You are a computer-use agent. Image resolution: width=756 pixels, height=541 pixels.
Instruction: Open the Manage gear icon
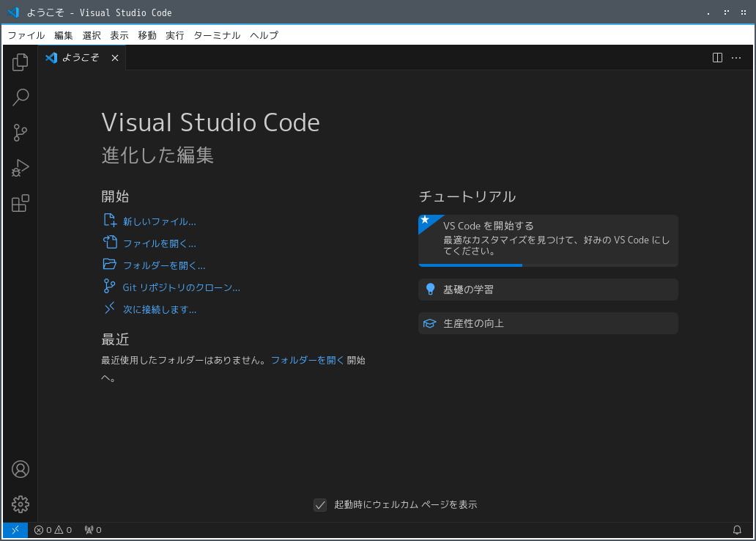coord(21,504)
